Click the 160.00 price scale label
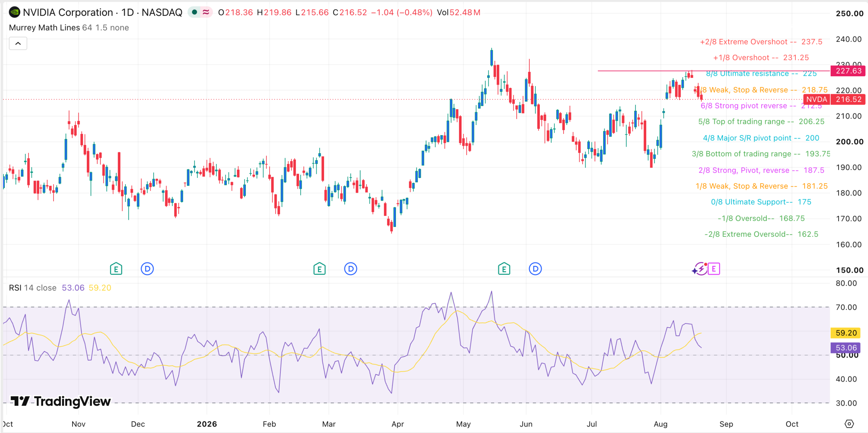This screenshot has width=868, height=433. point(849,245)
